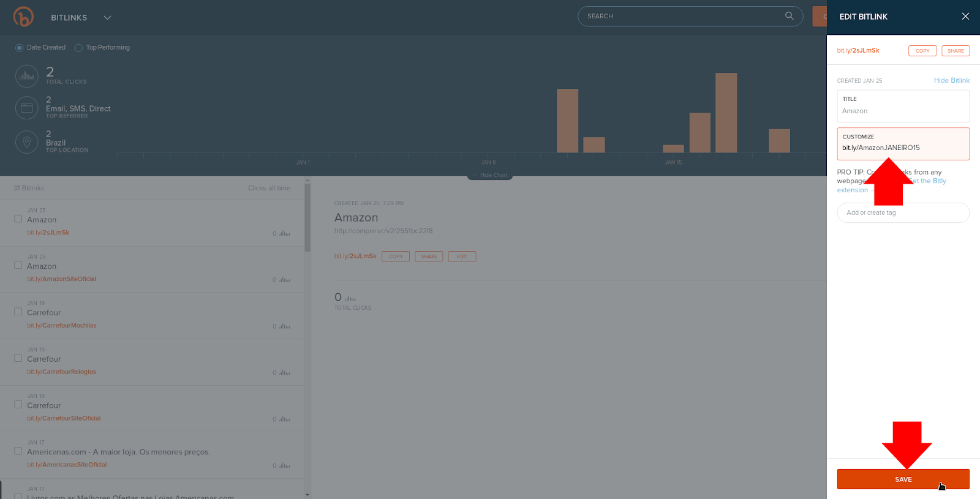Screen dimensions: 980x499
Task: Click clicks chart icon for CarrefourRelogios row
Action: [x=285, y=373]
